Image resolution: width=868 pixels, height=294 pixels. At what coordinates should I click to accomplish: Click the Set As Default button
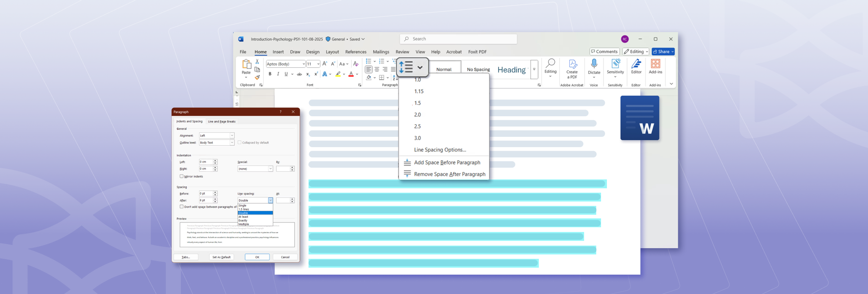pos(221,257)
